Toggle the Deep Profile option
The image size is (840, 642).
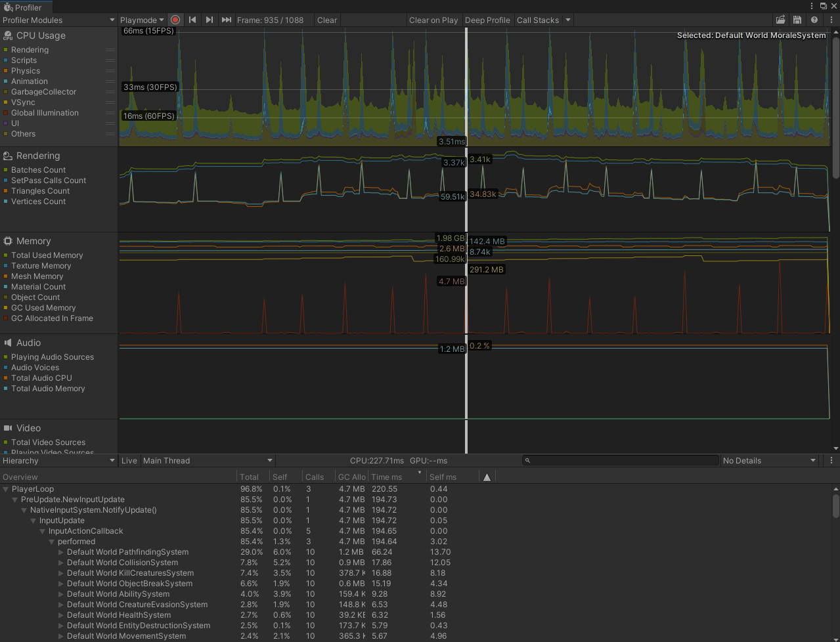click(x=487, y=20)
